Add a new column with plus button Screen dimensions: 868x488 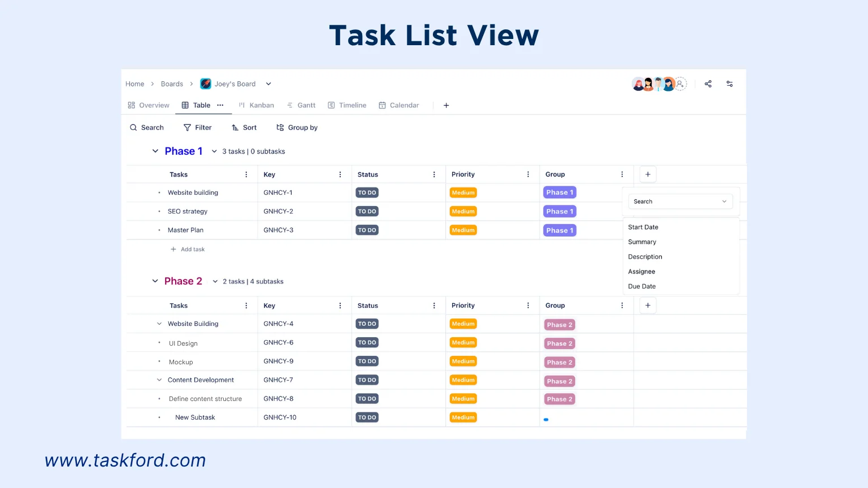[648, 174]
